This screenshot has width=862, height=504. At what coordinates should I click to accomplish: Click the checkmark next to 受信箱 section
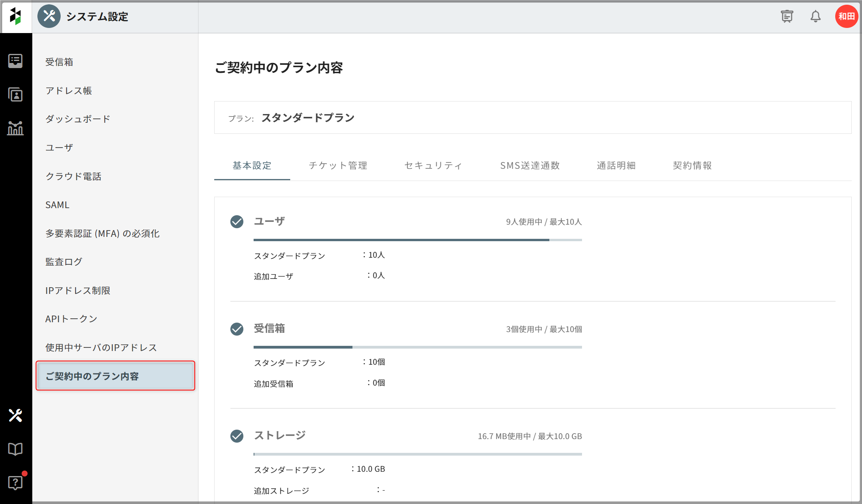coord(237,329)
